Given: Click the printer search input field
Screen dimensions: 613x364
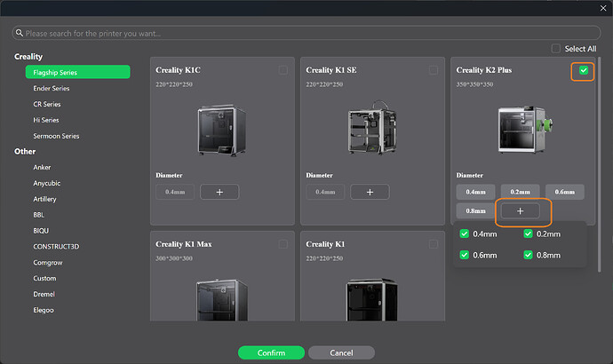Looking at the screenshot, I should click(x=306, y=33).
